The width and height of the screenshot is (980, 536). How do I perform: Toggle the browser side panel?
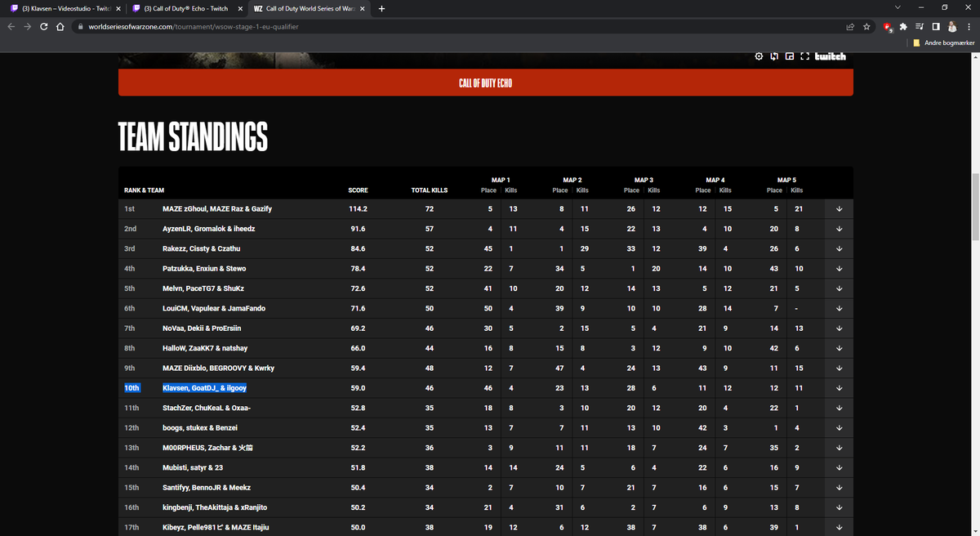[x=935, y=26]
